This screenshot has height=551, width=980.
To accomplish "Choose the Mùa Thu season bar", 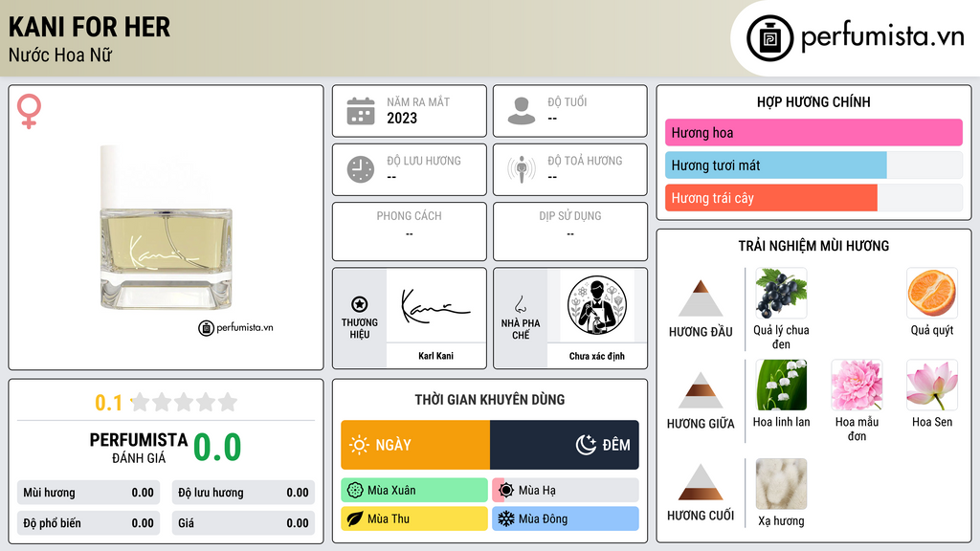I will click(414, 518).
